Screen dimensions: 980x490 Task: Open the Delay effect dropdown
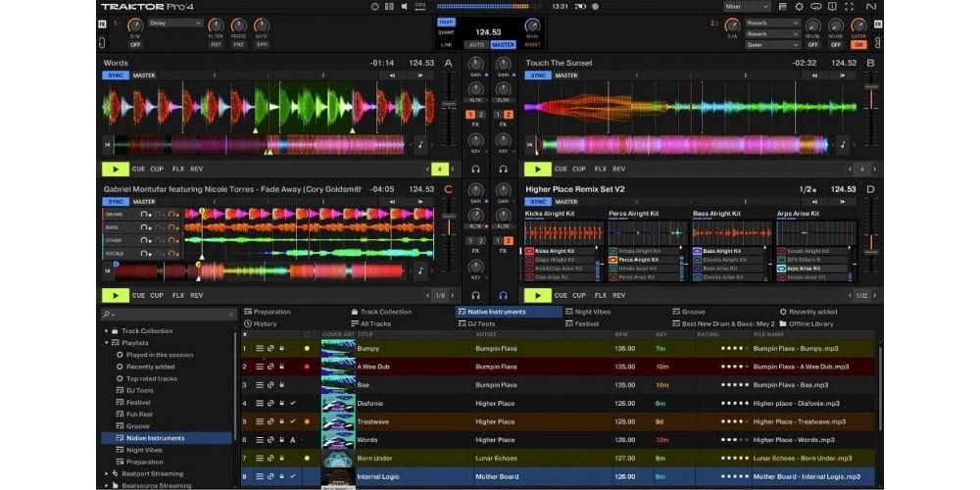pyautogui.click(x=175, y=24)
